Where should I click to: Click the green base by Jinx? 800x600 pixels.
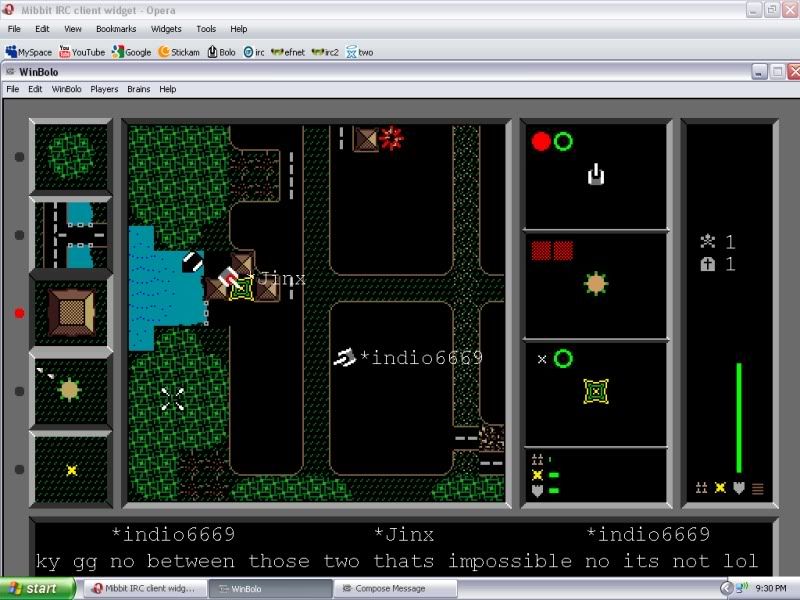click(241, 290)
